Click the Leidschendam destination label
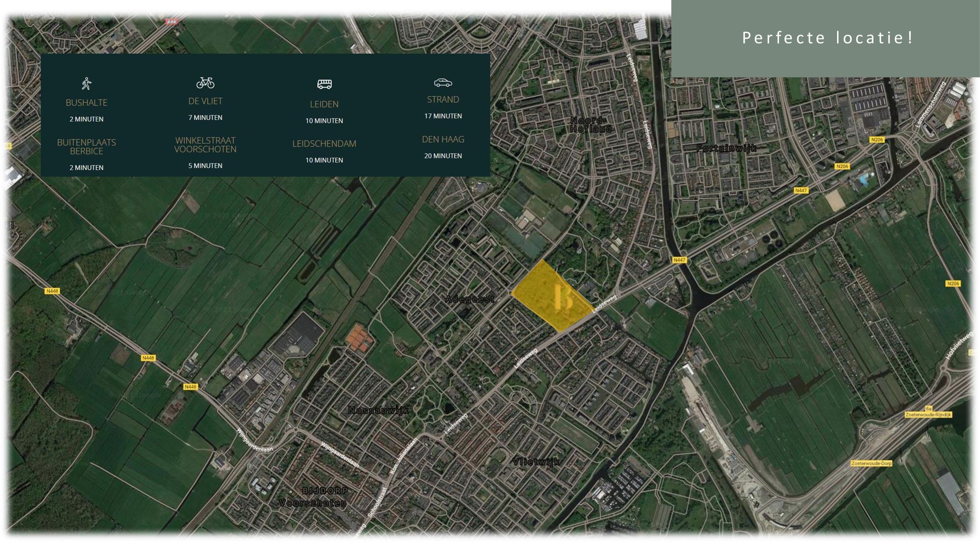This screenshot has width=980, height=551. (x=324, y=143)
